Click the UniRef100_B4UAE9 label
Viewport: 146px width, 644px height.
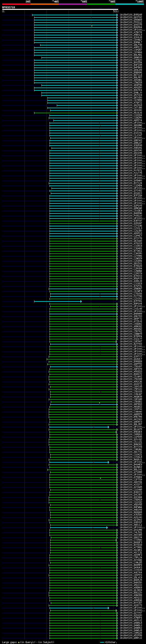(x=131, y=464)
